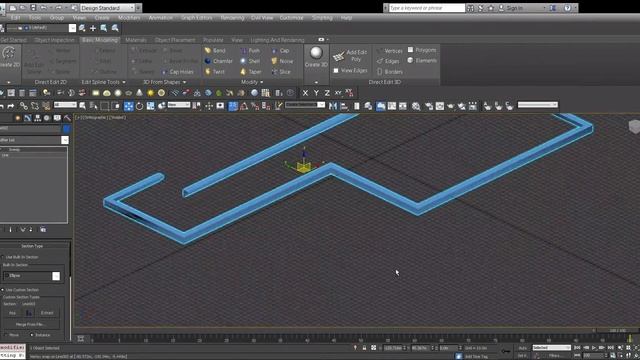
Task: Toggle the View Edges checkbox
Action: [x=336, y=71]
